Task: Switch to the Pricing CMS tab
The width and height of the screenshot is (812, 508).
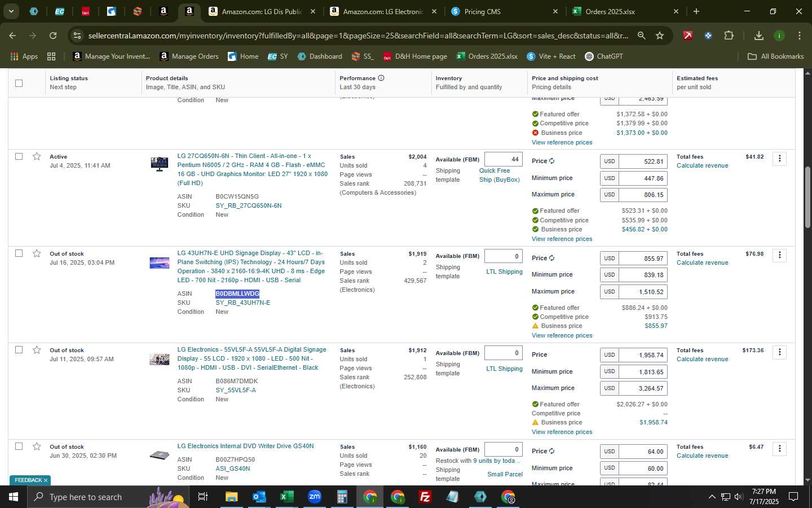Action: (x=505, y=11)
